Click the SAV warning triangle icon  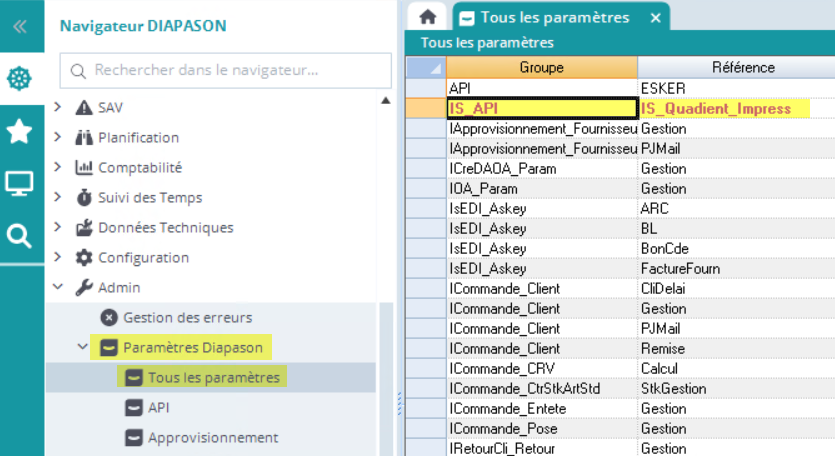click(84, 108)
